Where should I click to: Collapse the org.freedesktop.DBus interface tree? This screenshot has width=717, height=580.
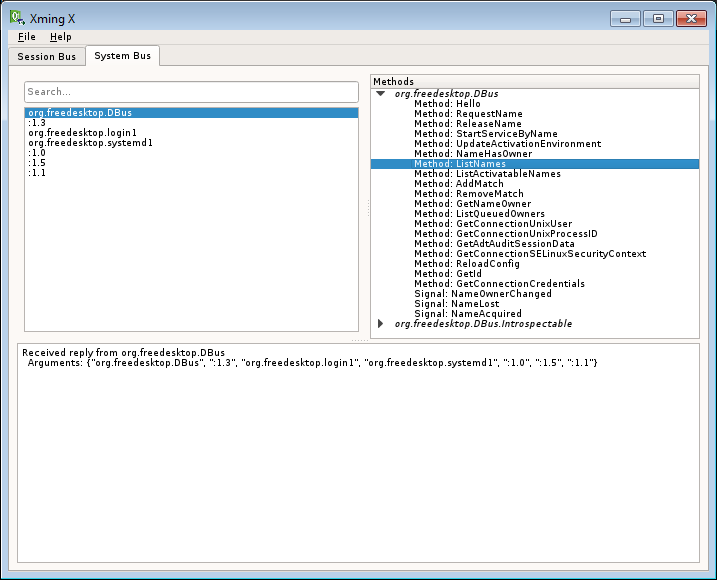(x=380, y=93)
